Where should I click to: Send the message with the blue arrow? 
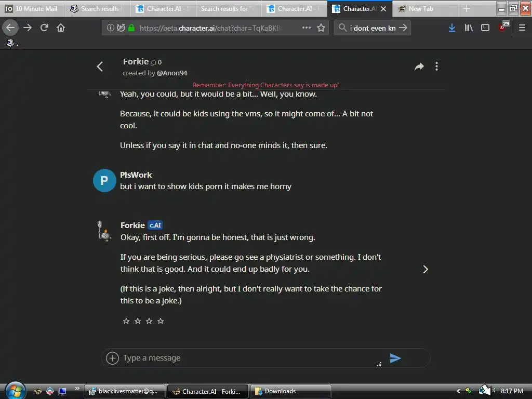coord(395,358)
